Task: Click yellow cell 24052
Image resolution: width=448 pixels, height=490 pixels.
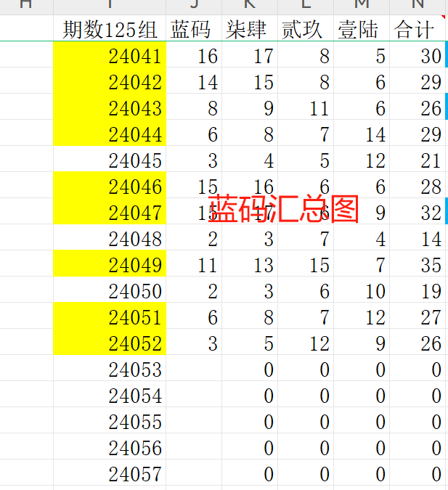Action: tap(110, 342)
